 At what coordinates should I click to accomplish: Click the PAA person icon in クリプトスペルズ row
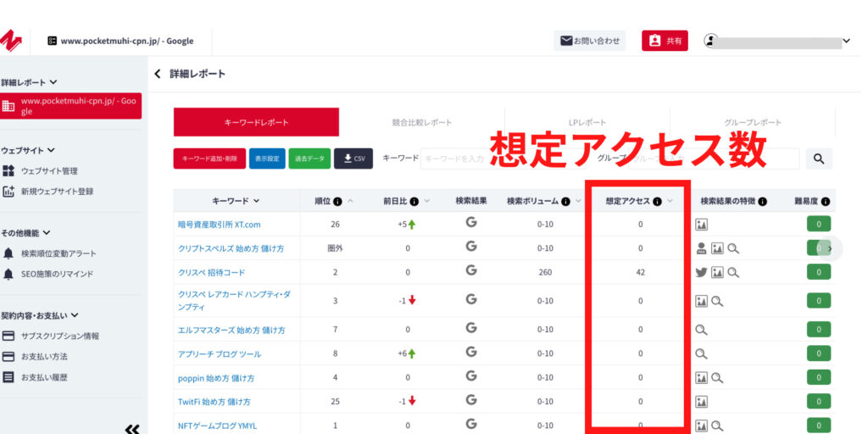click(701, 248)
